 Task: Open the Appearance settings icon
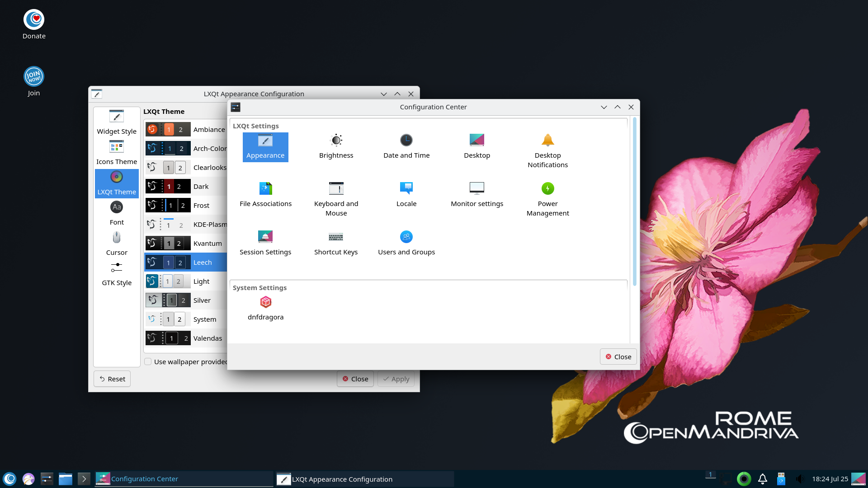(265, 147)
